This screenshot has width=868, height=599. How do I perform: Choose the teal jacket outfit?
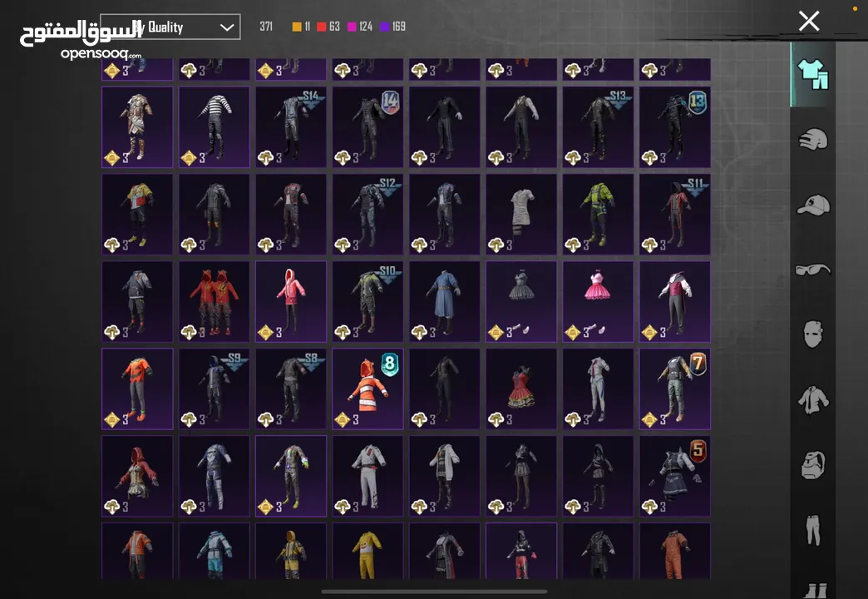click(215, 552)
